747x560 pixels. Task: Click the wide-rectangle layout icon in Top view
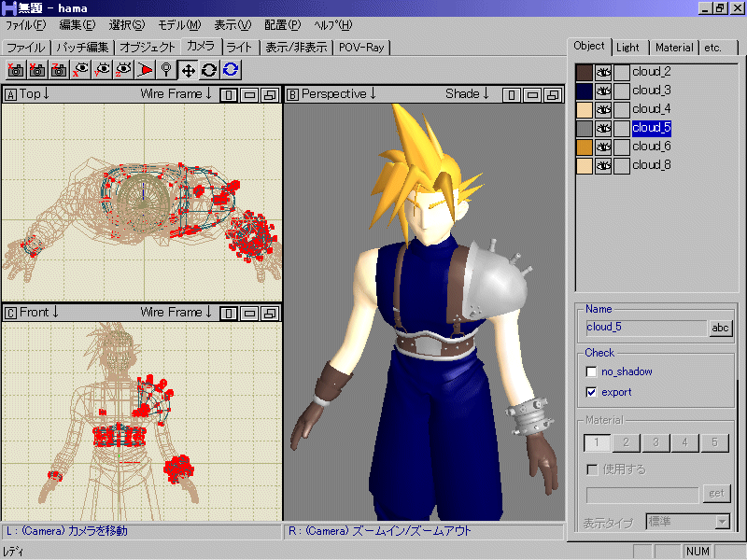coord(249,95)
